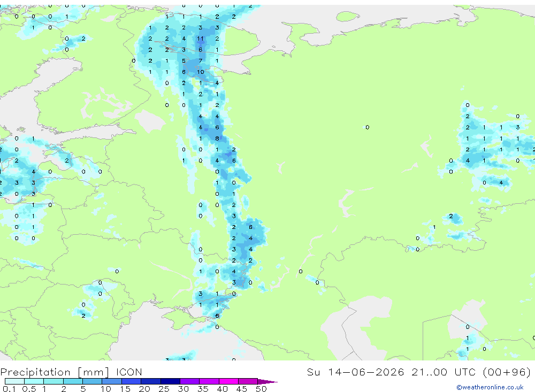
Task: Click the 20–25 mm dark blue legend swatch
Action: [x=150, y=381]
